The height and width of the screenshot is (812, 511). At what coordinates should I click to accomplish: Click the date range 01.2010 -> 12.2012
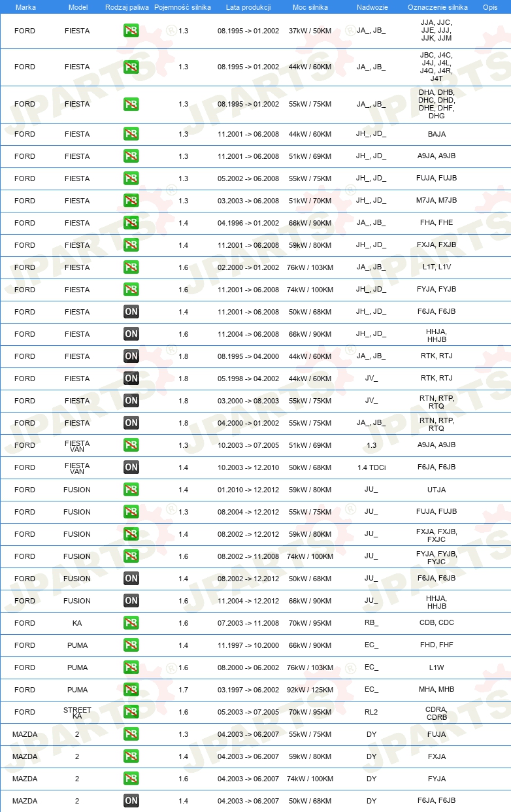pyautogui.click(x=248, y=490)
